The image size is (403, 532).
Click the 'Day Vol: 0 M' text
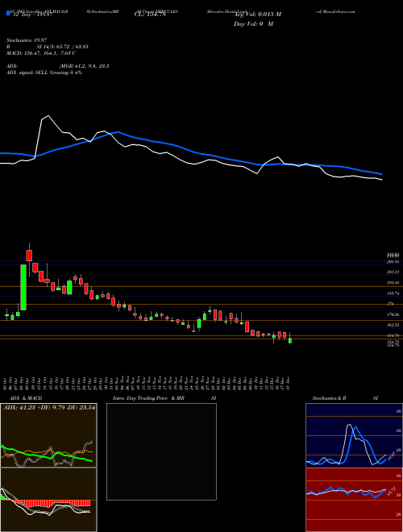[x=253, y=23]
